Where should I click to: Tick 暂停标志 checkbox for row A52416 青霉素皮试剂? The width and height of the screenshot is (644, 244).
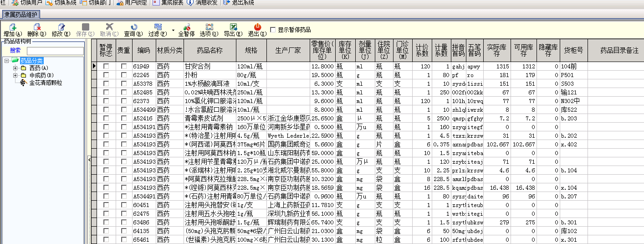pyautogui.click(x=106, y=119)
